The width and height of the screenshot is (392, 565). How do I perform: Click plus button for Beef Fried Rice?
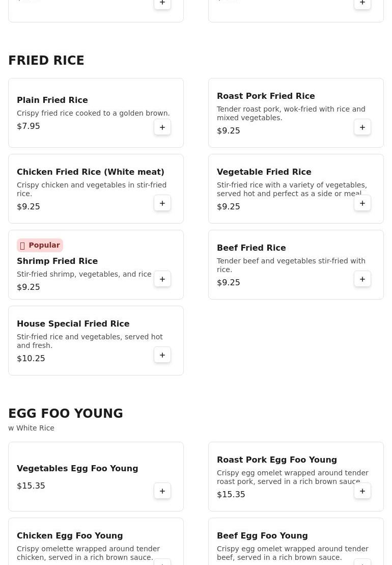click(x=362, y=279)
